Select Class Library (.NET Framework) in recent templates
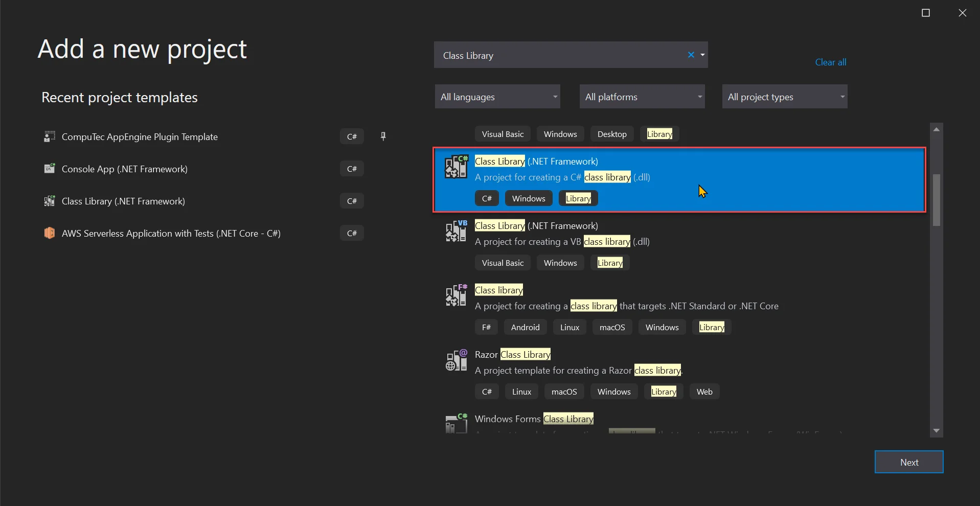This screenshot has width=980, height=506. click(x=123, y=201)
